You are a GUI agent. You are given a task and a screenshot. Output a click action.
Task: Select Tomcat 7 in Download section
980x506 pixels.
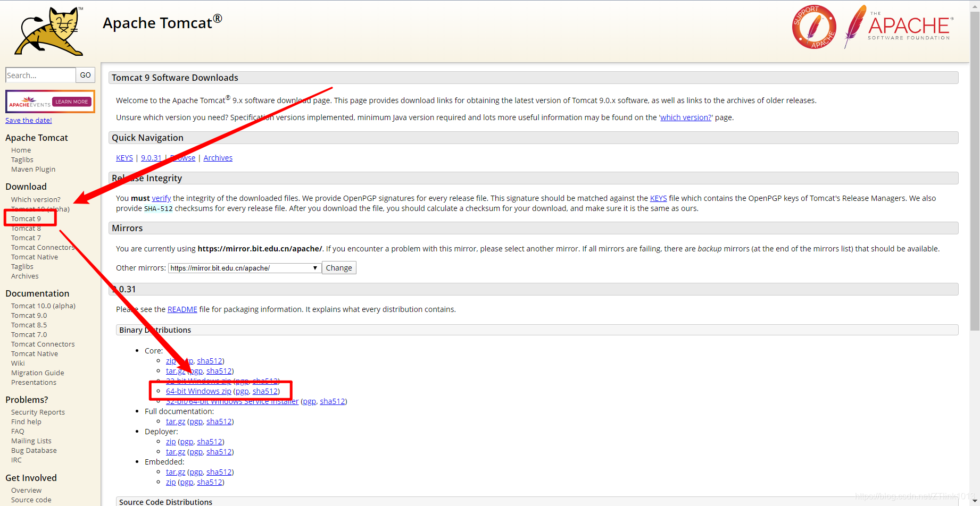click(26, 238)
